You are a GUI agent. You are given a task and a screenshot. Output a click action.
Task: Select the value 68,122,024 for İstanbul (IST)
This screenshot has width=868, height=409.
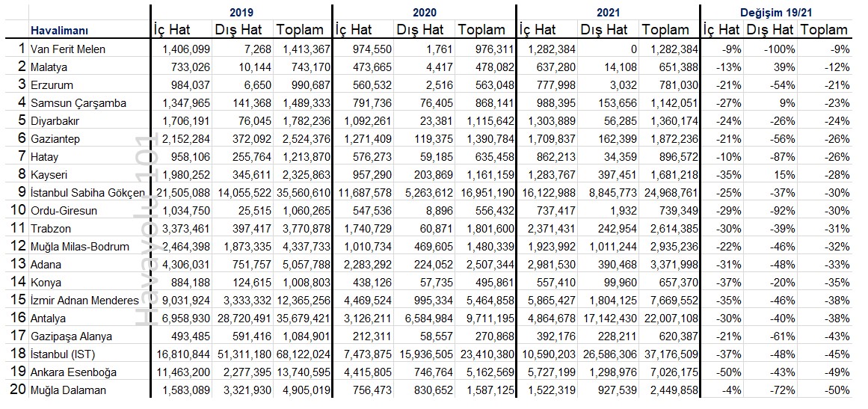(x=302, y=354)
